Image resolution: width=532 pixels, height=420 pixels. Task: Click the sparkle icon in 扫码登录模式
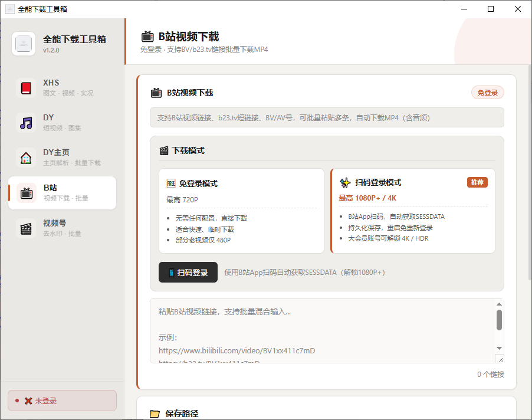pyautogui.click(x=345, y=182)
